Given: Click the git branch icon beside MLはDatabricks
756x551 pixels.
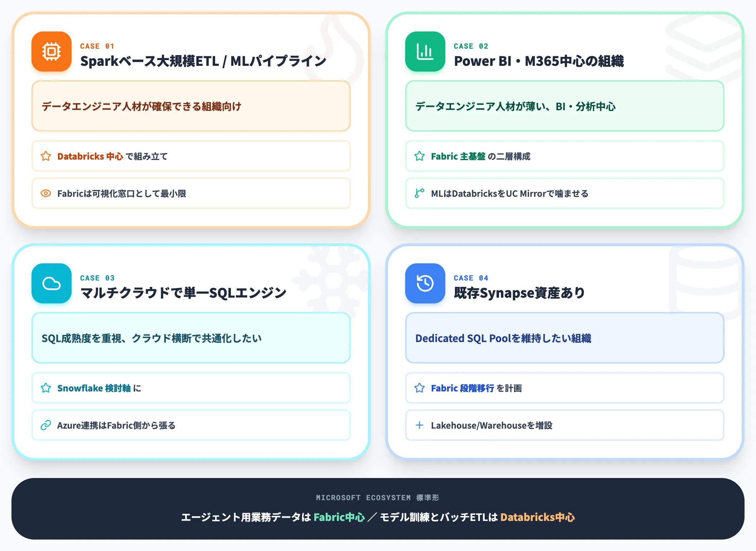Looking at the screenshot, I should tap(420, 193).
